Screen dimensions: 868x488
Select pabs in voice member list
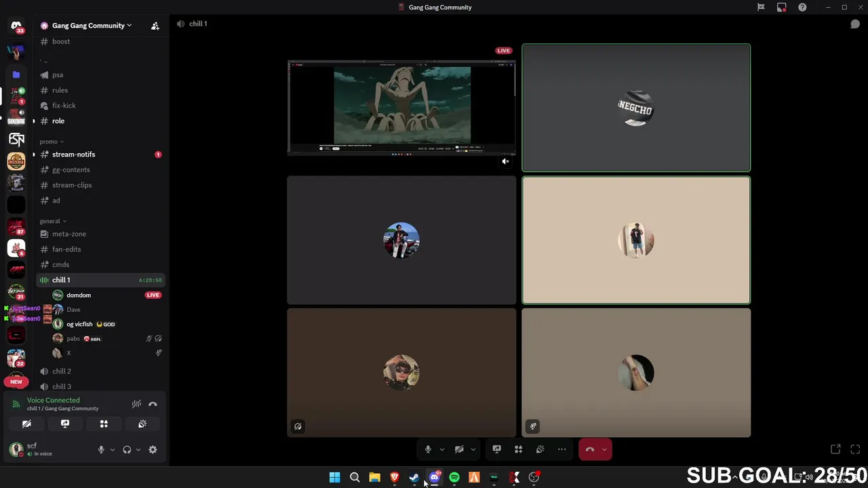tap(106, 338)
